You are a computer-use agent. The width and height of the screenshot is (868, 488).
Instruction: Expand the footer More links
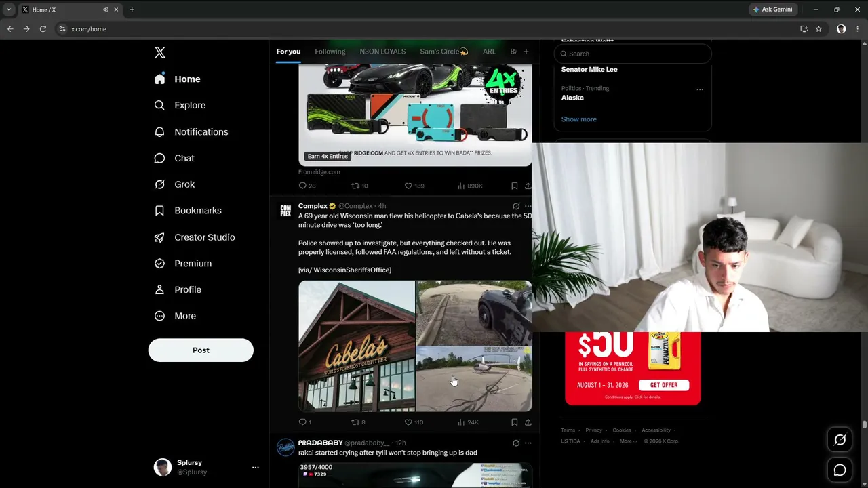coord(629,441)
